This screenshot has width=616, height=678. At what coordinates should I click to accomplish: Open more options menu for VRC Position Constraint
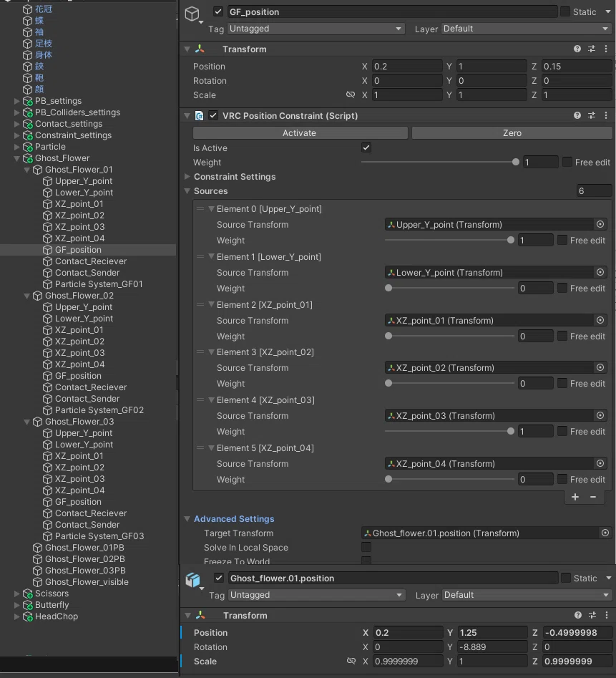(606, 115)
